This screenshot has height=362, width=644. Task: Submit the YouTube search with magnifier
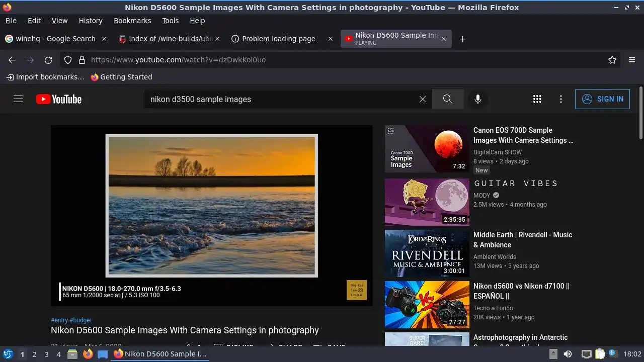click(448, 99)
